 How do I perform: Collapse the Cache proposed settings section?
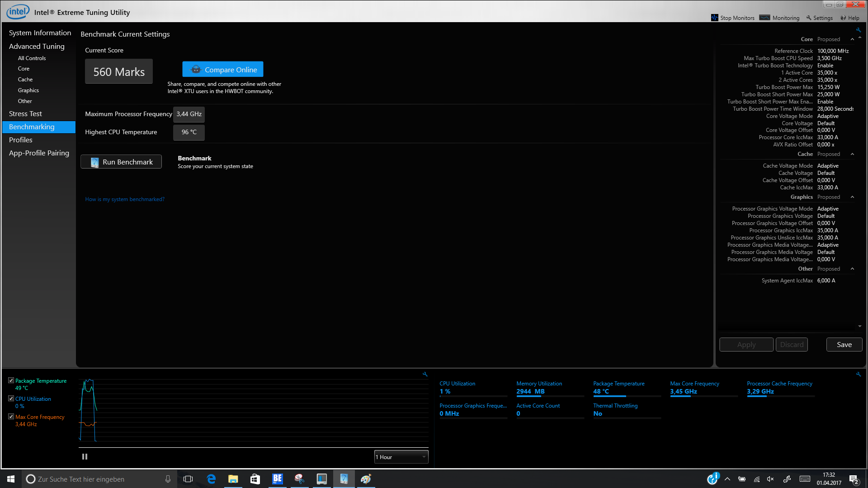[x=852, y=154]
